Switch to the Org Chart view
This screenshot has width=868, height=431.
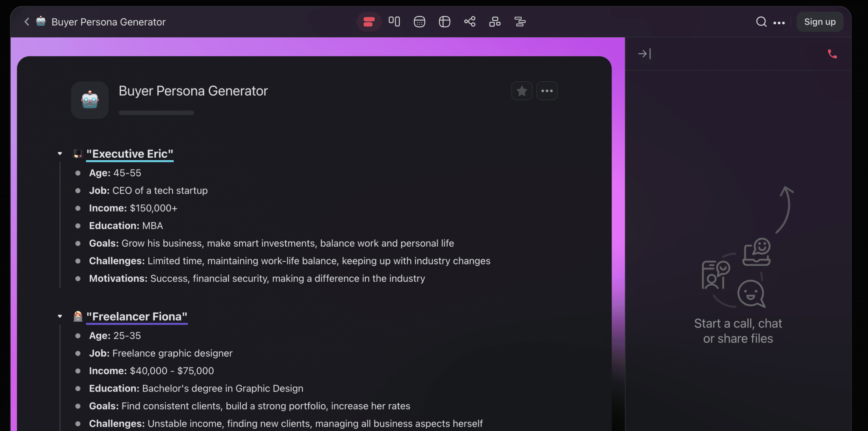click(495, 22)
